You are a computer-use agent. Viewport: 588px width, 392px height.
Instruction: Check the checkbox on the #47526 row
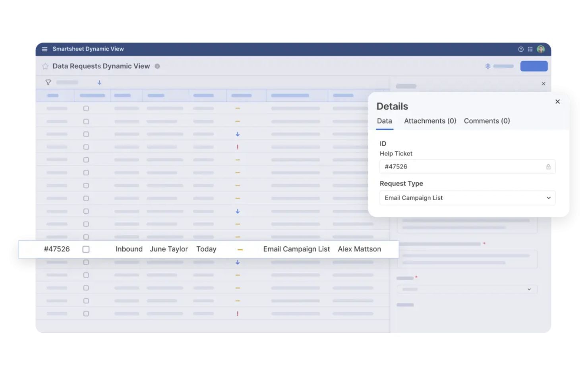[86, 249]
